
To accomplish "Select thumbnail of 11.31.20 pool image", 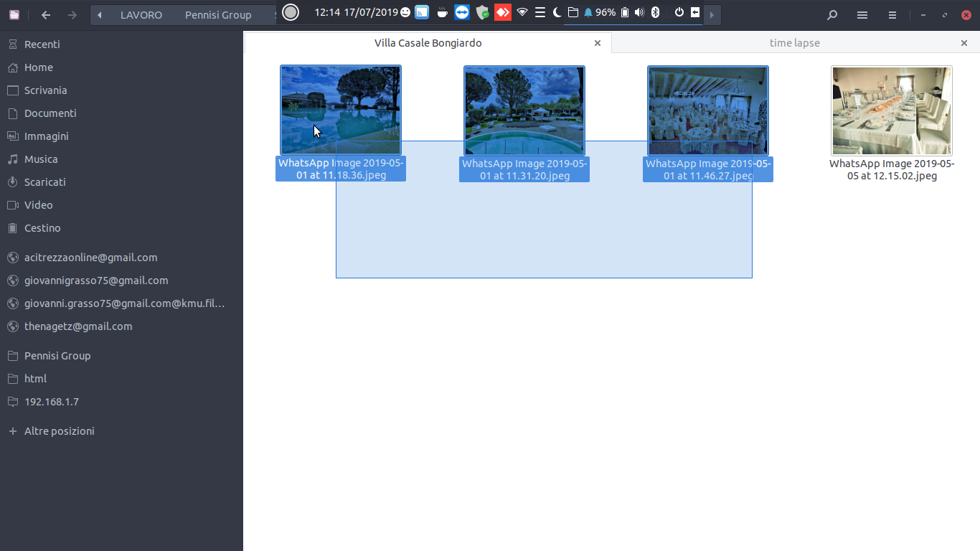I will pos(524,110).
